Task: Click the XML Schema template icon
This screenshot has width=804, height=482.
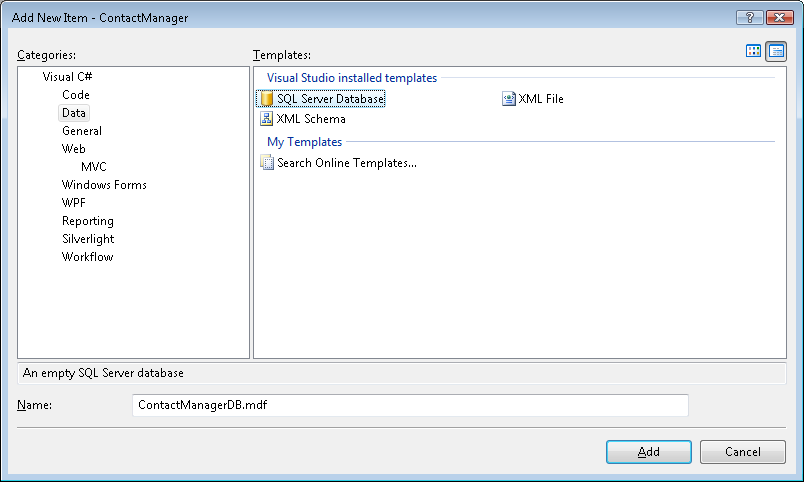Action: [266, 119]
